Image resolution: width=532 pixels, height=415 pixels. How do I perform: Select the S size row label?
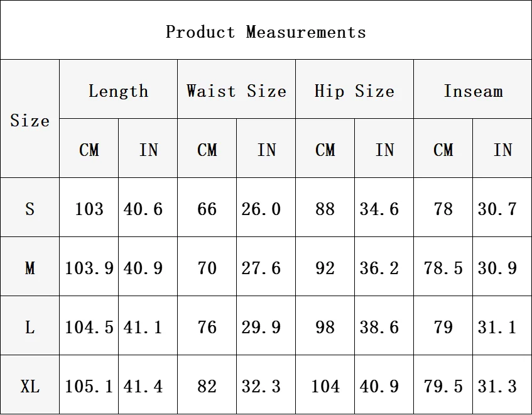(x=30, y=207)
